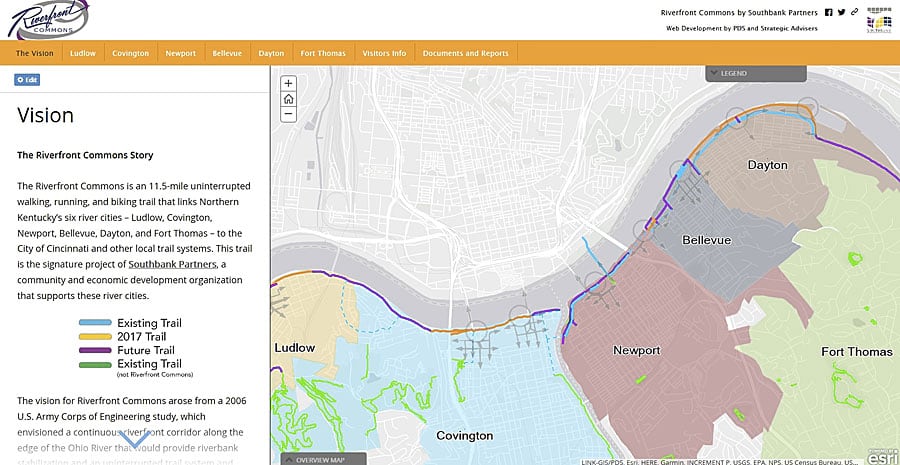This screenshot has height=465, width=900.
Task: Click the green Existing Trail legend swatch
Action: click(95, 365)
